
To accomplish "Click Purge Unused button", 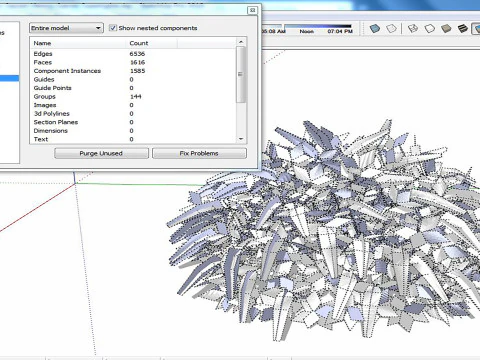I will 101,153.
